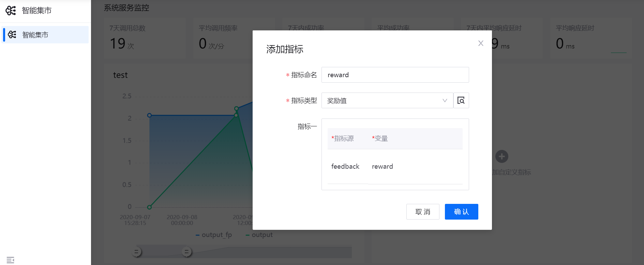Screen dimensions: 644x265
Task: Click the green data point at value 0
Action: pyautogui.click(x=149, y=207)
